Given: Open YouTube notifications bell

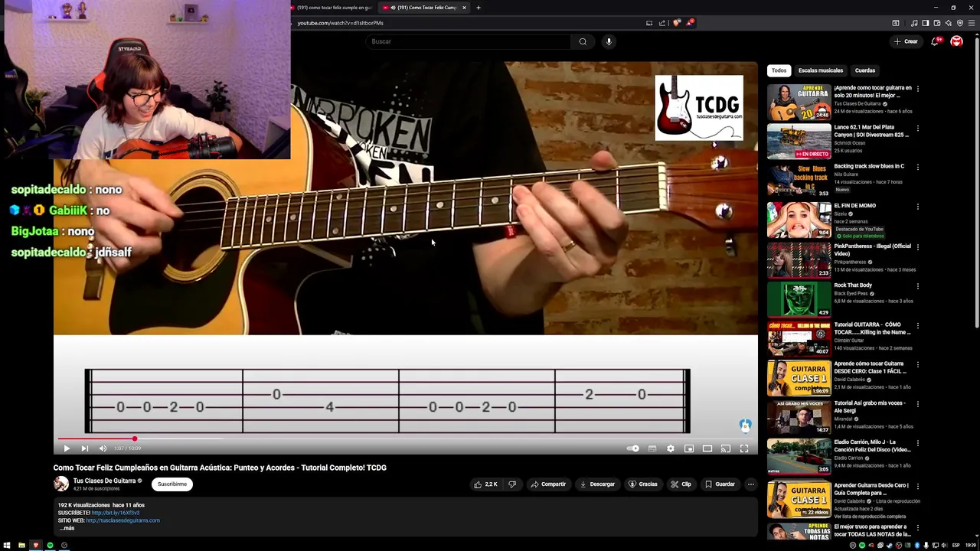Looking at the screenshot, I should pos(935,41).
